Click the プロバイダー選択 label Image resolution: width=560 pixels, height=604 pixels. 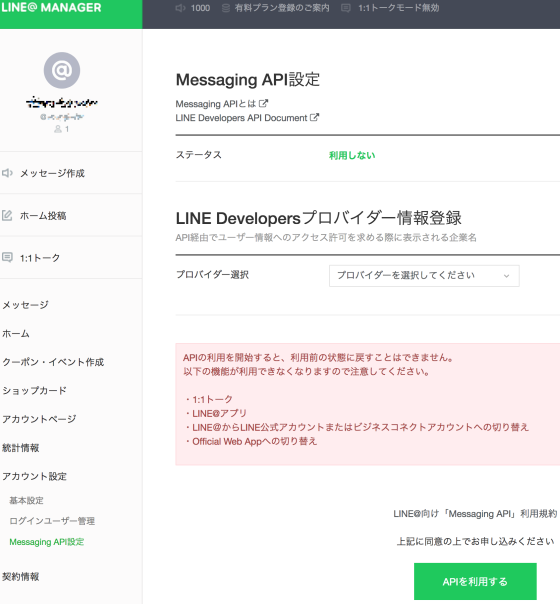click(x=212, y=275)
